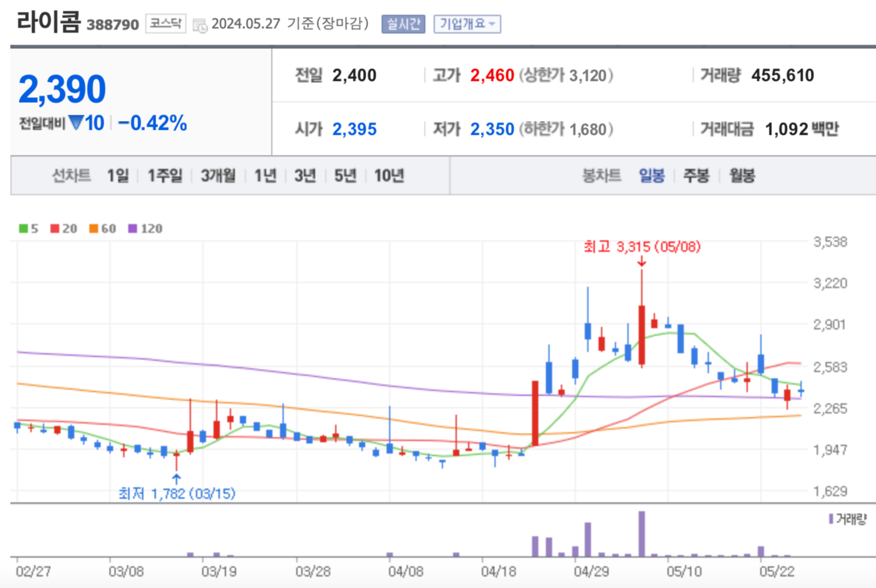Screen dimensions: 876x588
Task: Click the stock name 라이콤
Action: point(48,22)
